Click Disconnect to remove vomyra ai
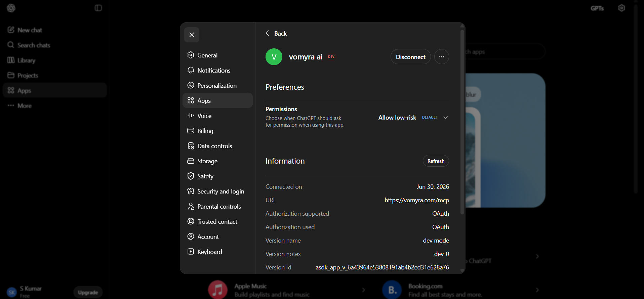This screenshot has height=299, width=644. 410,57
